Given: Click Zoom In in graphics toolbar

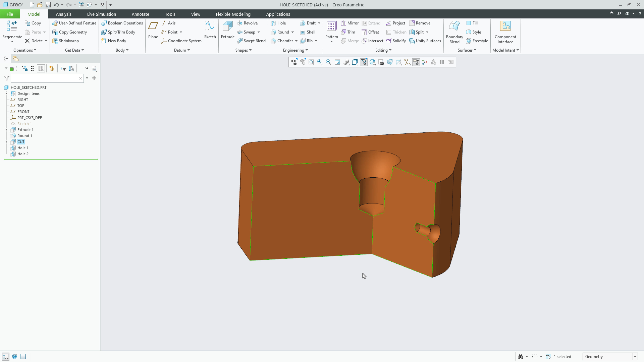Looking at the screenshot, I should tap(320, 62).
